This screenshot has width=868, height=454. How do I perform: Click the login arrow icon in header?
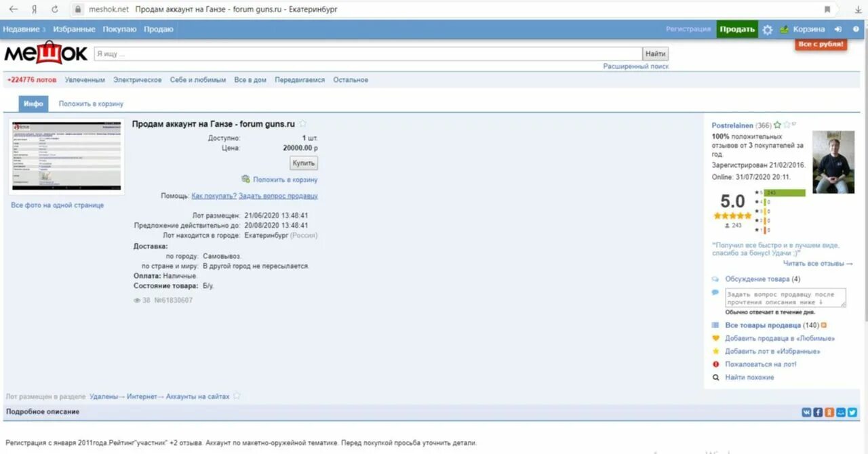click(838, 29)
